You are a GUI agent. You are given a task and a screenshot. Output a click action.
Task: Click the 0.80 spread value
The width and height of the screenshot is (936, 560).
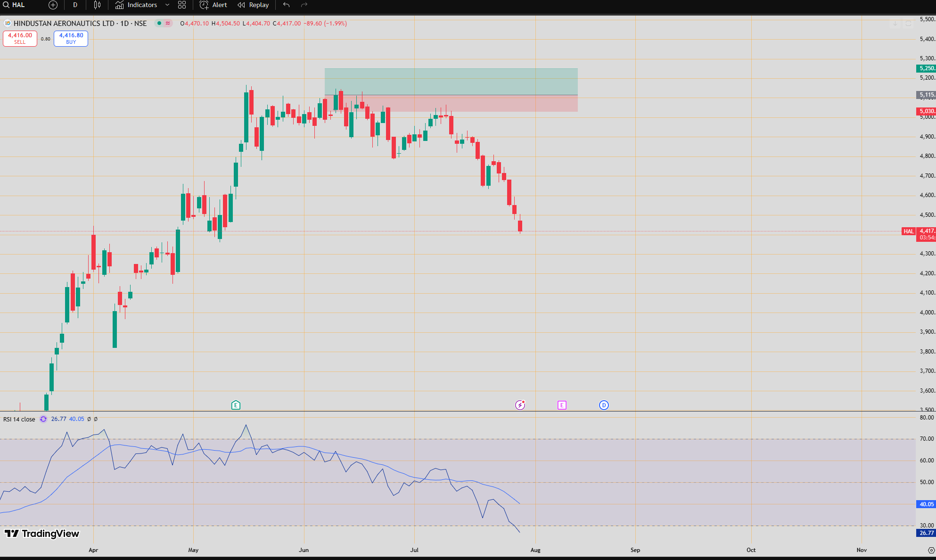pos(46,39)
